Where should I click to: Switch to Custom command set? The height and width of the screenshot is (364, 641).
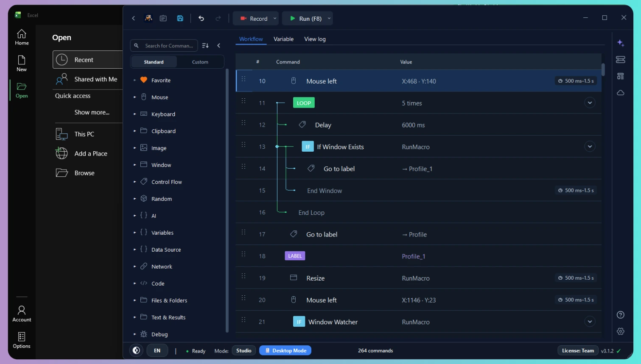point(200,62)
